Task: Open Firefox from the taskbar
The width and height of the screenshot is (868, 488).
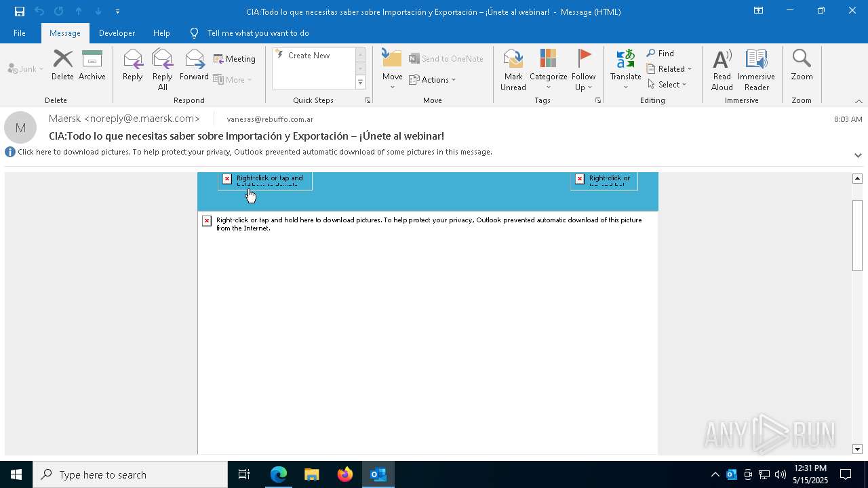Action: (344, 474)
